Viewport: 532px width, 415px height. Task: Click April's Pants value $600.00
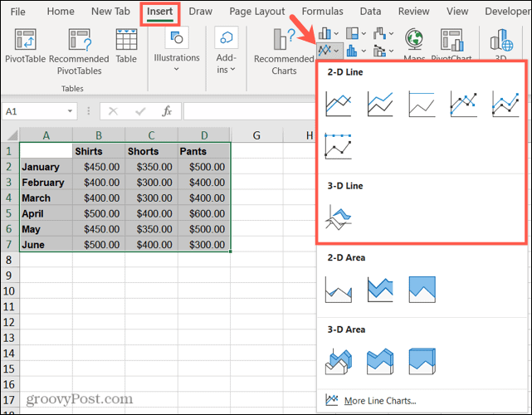[204, 213]
